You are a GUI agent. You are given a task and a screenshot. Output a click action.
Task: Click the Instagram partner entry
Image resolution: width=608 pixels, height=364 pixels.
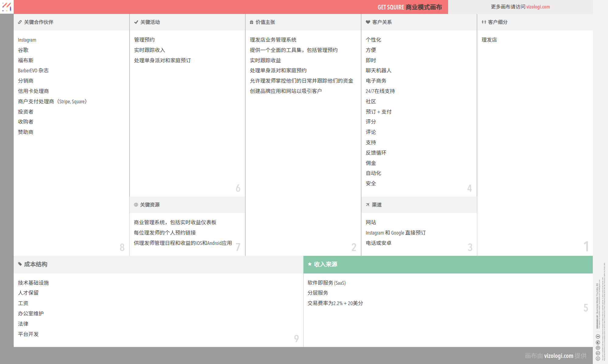(x=27, y=40)
